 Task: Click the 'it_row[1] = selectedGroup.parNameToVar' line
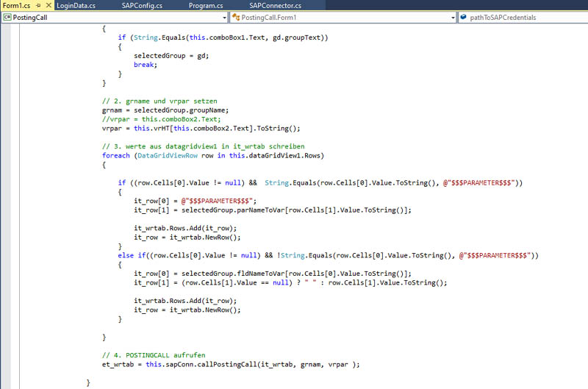tap(273, 210)
